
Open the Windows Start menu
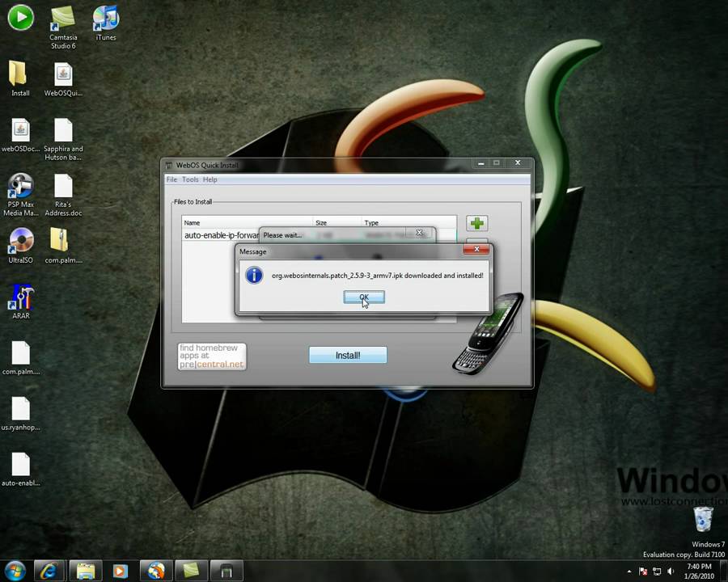pyautogui.click(x=15, y=571)
